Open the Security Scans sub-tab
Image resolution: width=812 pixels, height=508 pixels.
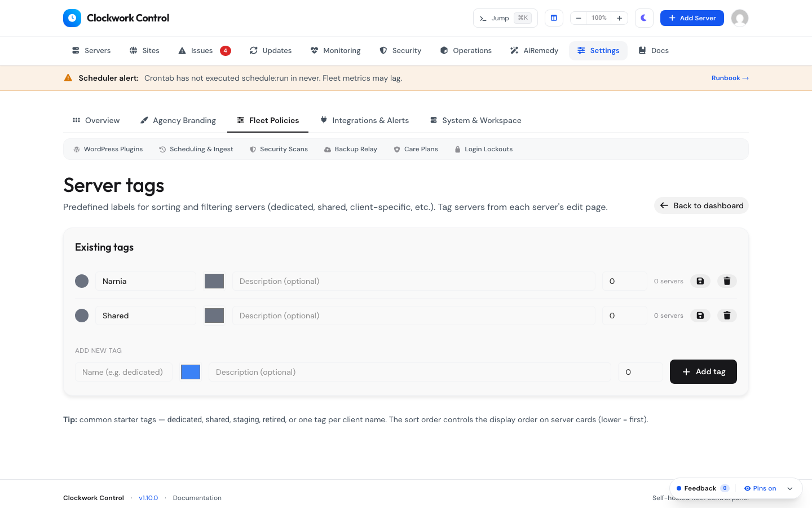(279, 149)
